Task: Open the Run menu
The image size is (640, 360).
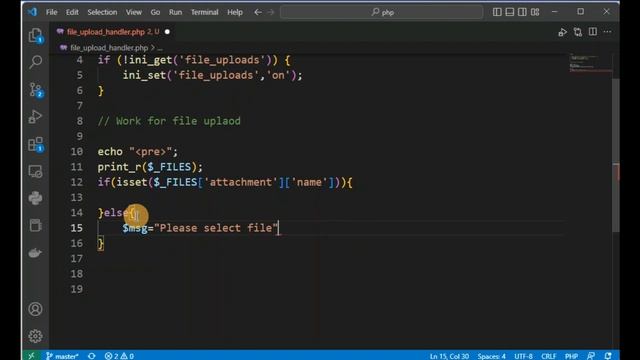Action: click(x=176, y=12)
